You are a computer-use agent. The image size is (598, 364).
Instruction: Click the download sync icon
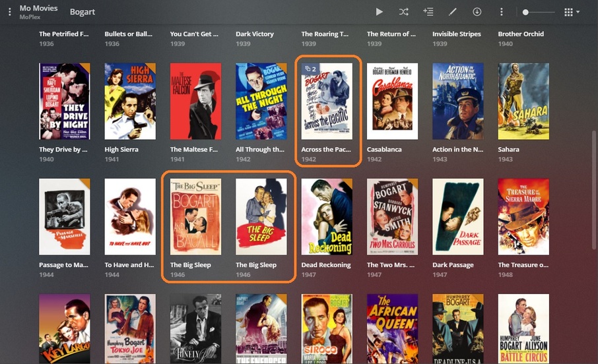point(477,12)
